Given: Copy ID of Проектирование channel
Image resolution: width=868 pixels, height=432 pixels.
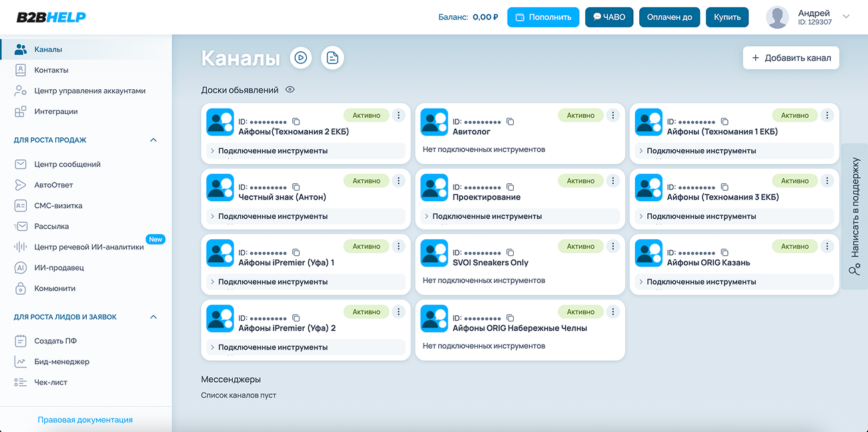Looking at the screenshot, I should (510, 187).
